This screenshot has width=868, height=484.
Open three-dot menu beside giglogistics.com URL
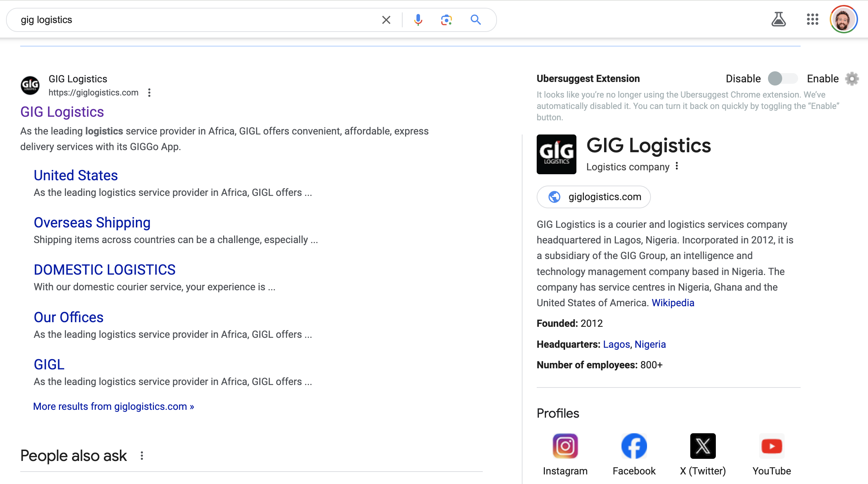tap(149, 93)
